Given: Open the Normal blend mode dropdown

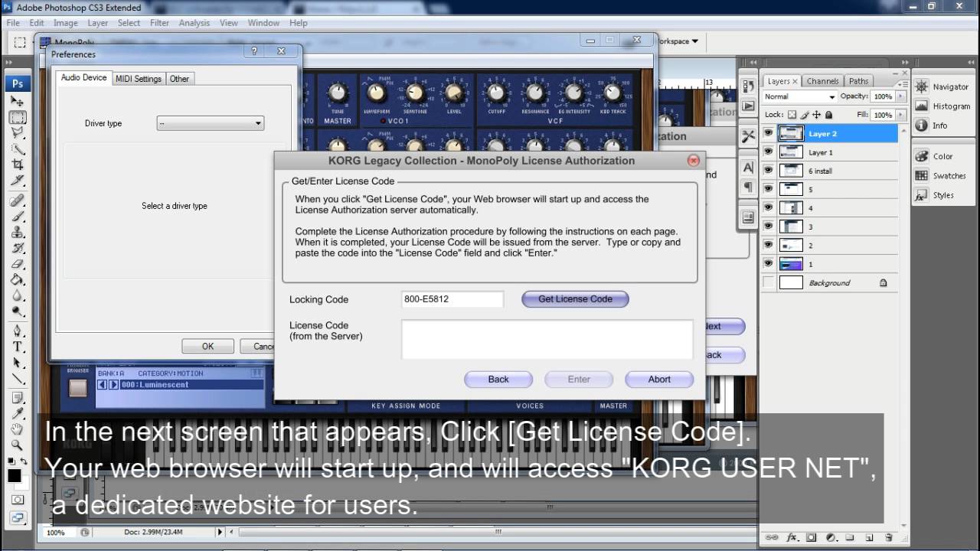Looking at the screenshot, I should coord(800,96).
